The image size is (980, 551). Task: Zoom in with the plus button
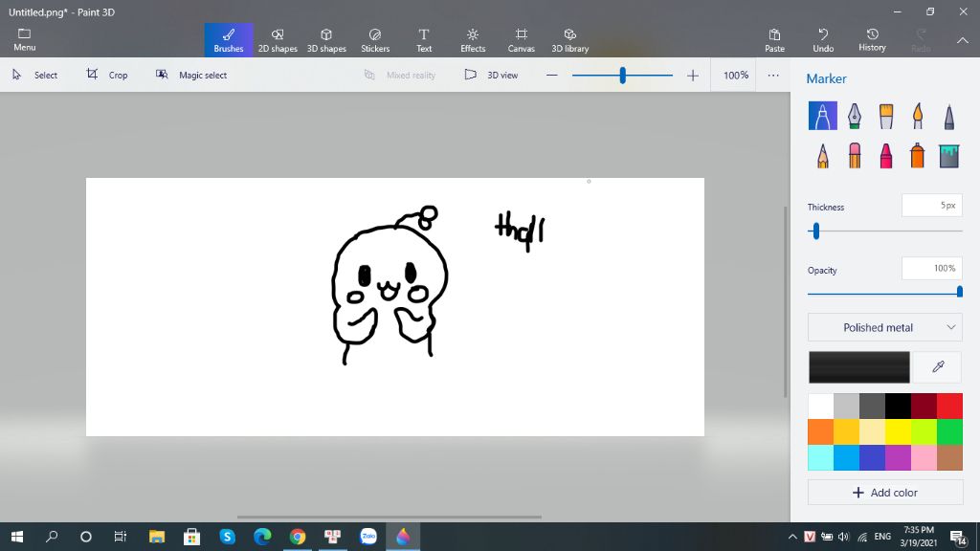(x=693, y=76)
